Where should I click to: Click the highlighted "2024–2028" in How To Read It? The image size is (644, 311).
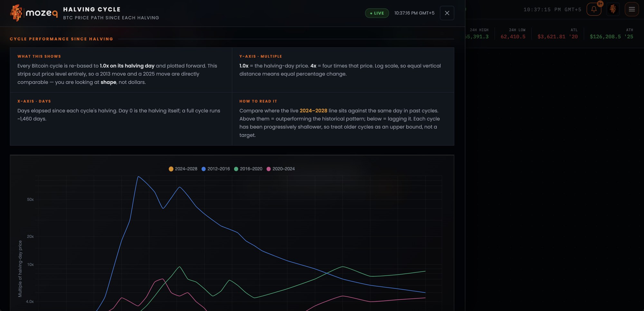[313, 111]
